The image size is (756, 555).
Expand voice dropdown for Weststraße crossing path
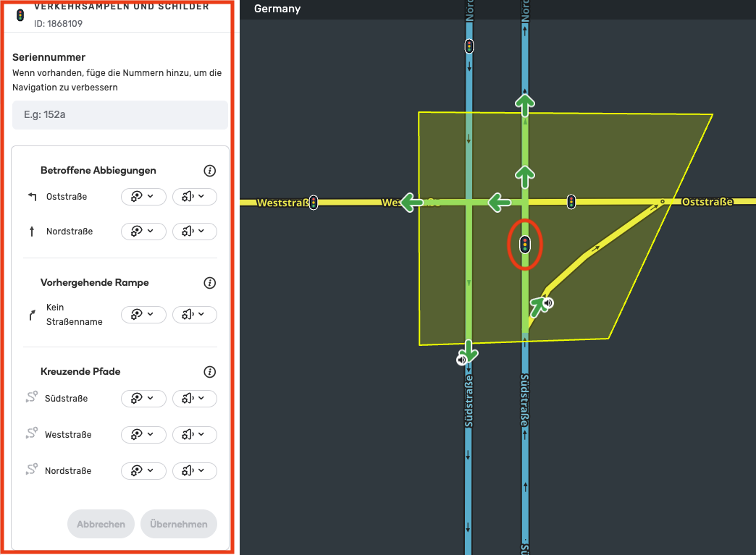pyautogui.click(x=194, y=435)
